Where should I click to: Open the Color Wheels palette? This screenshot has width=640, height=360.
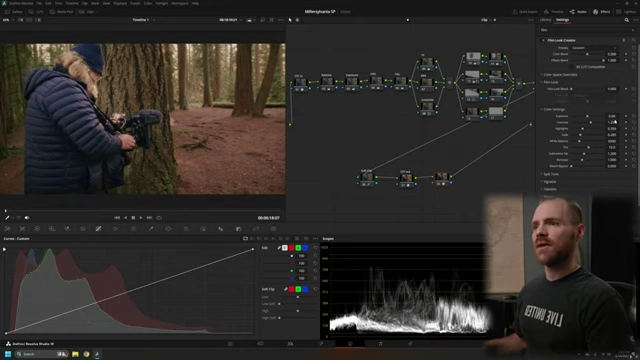coord(37,229)
